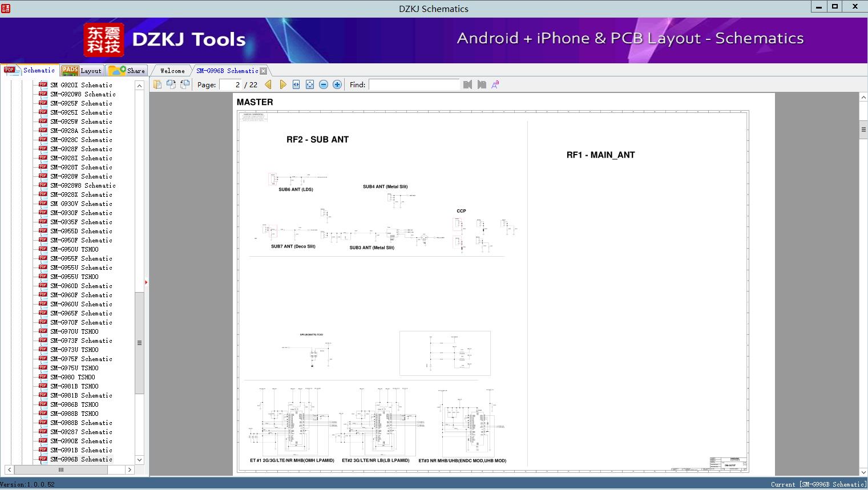Screen dimensions: 868x490
Task: Select SM-G991B Schematic tree entry
Action: 81,450
